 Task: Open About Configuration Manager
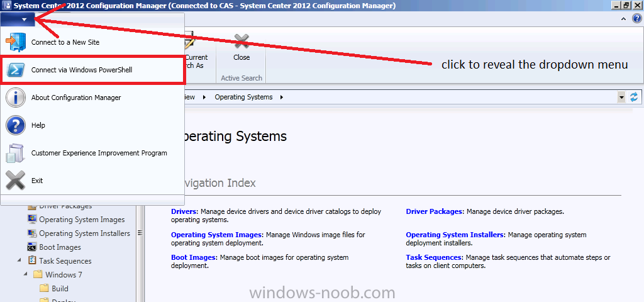[76, 98]
